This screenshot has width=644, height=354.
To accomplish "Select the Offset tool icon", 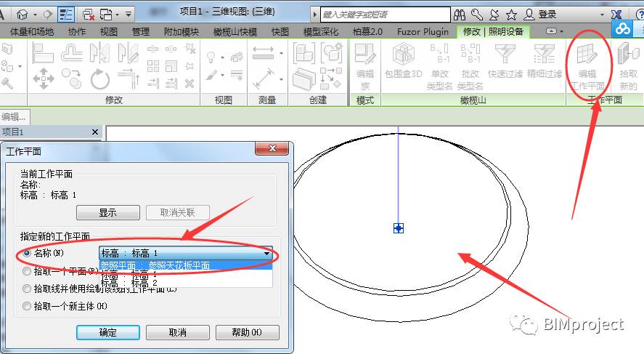I will [71, 53].
